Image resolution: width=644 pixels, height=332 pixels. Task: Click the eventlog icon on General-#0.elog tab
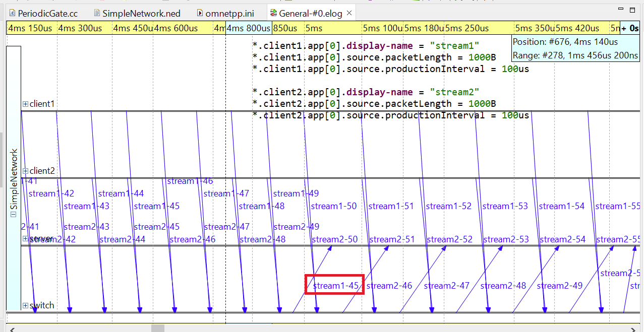coord(273,13)
